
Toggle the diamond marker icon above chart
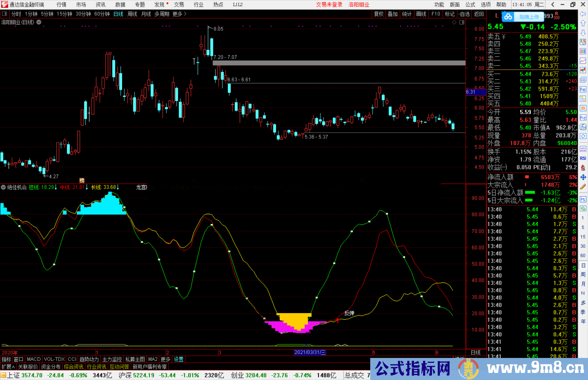coord(454,22)
